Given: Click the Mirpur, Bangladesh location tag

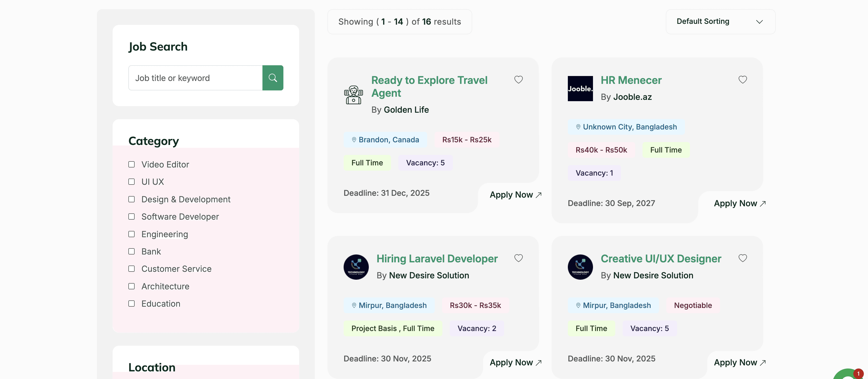Looking at the screenshot, I should pos(389,305).
